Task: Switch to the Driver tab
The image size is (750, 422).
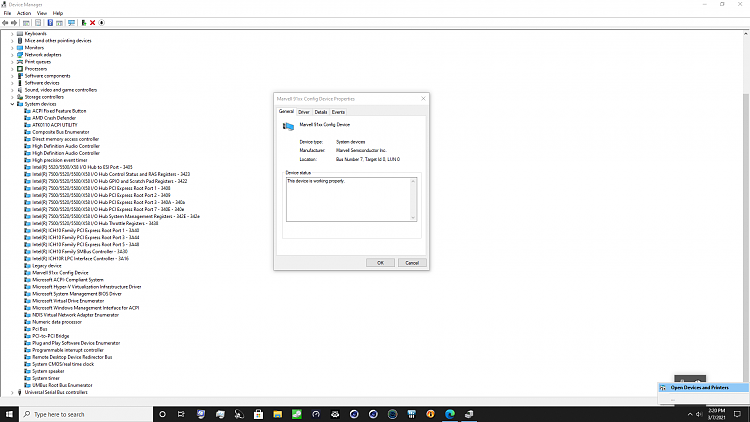Action: [304, 112]
